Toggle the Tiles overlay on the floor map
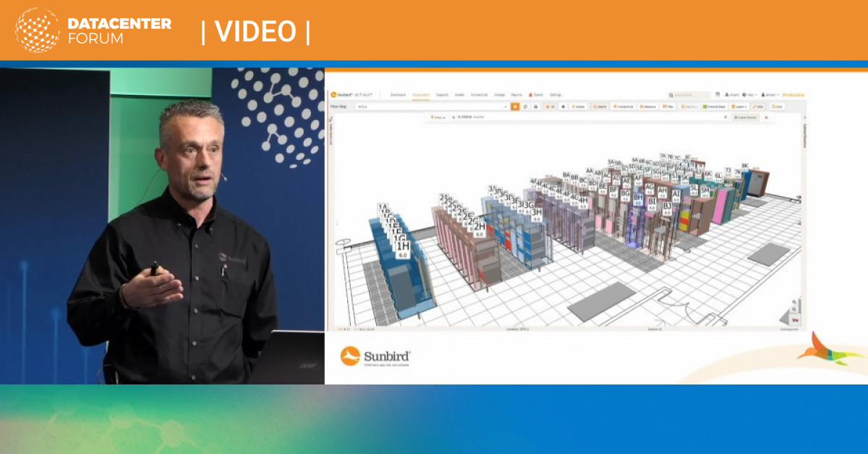This screenshot has height=454, width=868. pyautogui.click(x=668, y=106)
